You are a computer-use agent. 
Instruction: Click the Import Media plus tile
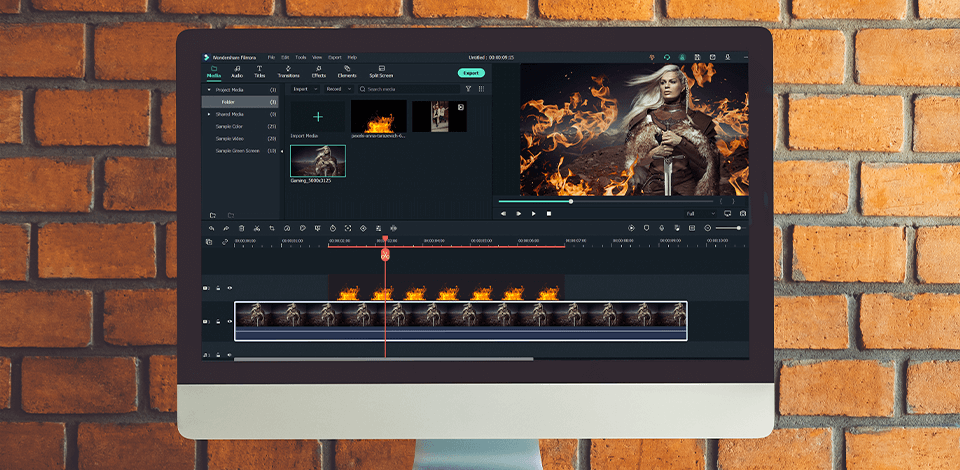(318, 116)
